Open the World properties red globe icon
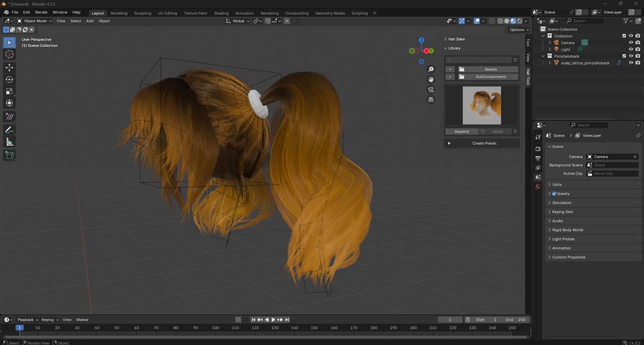The image size is (644, 345). click(x=538, y=186)
